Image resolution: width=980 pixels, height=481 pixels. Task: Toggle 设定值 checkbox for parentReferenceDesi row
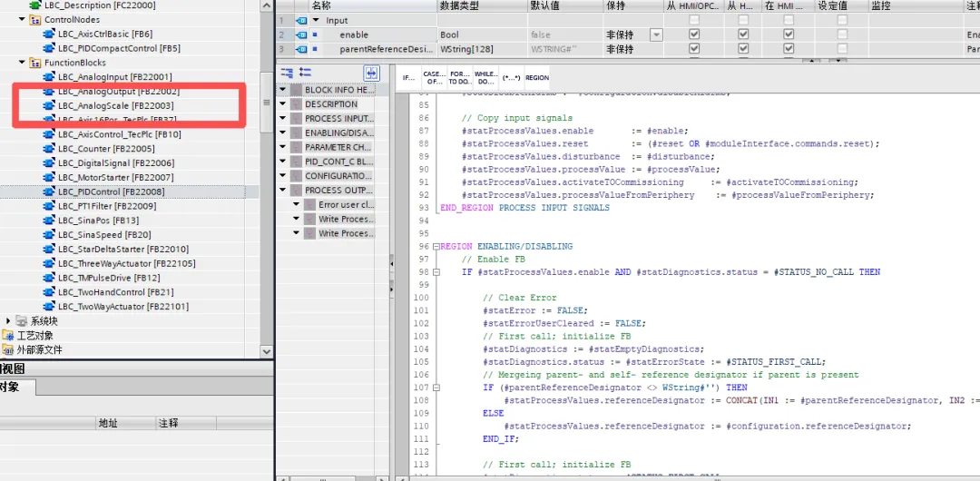[x=842, y=49]
